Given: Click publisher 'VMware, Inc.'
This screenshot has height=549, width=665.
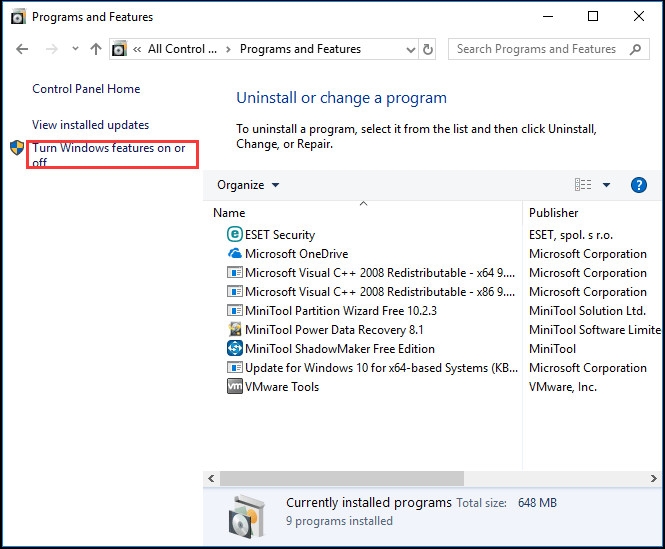Looking at the screenshot, I should click(x=563, y=387).
